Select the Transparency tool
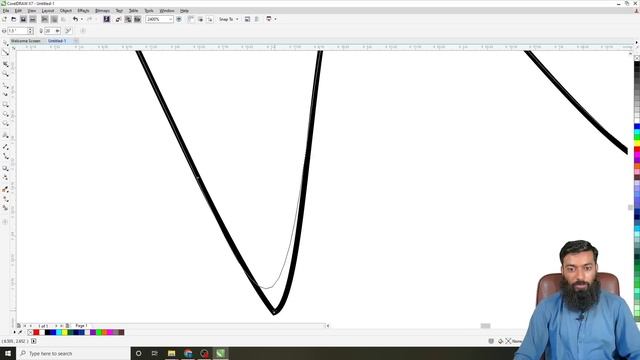Screen dimensions: 640x360 pos(5,178)
